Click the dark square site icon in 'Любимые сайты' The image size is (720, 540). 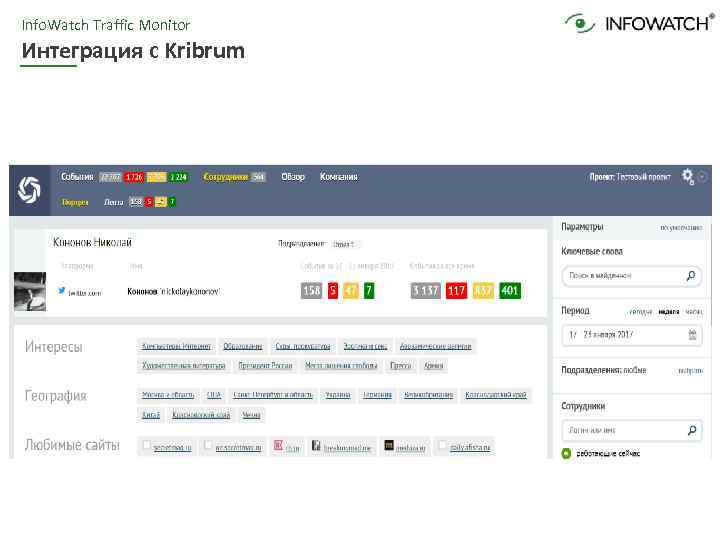[x=389, y=445]
